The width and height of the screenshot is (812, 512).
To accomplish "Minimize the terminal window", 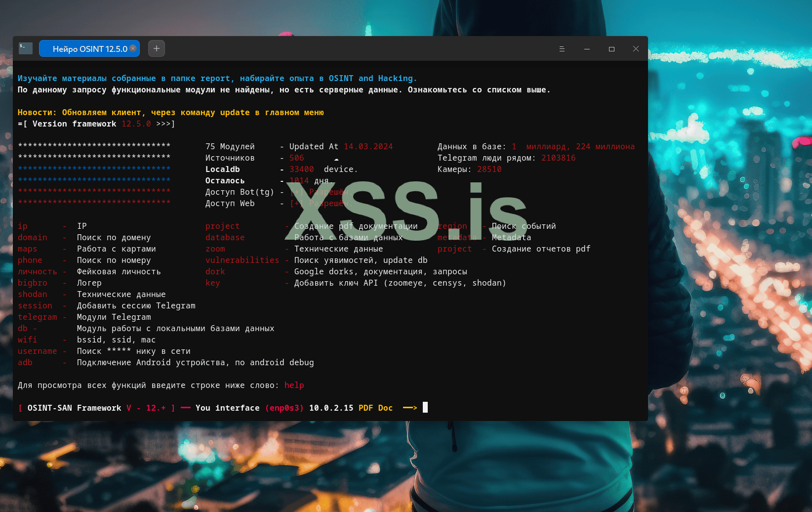I will (x=587, y=49).
